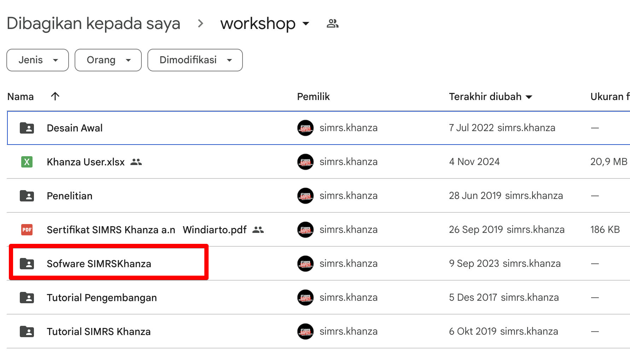Click the Sofware SIMRSKhanza folder icon
Image resolution: width=630 pixels, height=364 pixels.
(27, 264)
